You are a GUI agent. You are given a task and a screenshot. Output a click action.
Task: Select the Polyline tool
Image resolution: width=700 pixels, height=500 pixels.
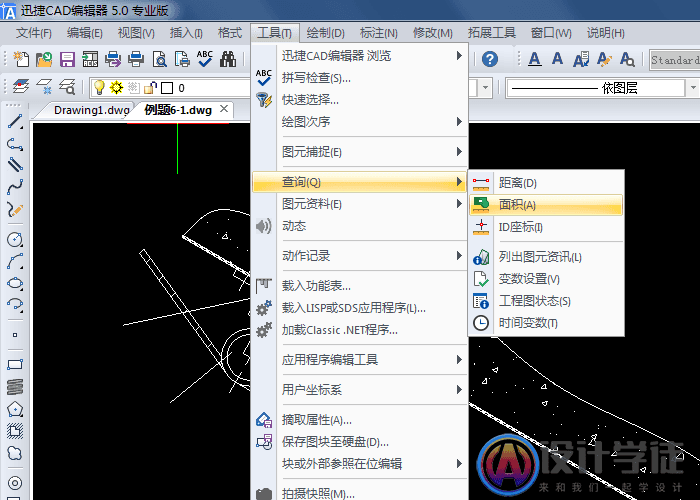pyautogui.click(x=15, y=144)
